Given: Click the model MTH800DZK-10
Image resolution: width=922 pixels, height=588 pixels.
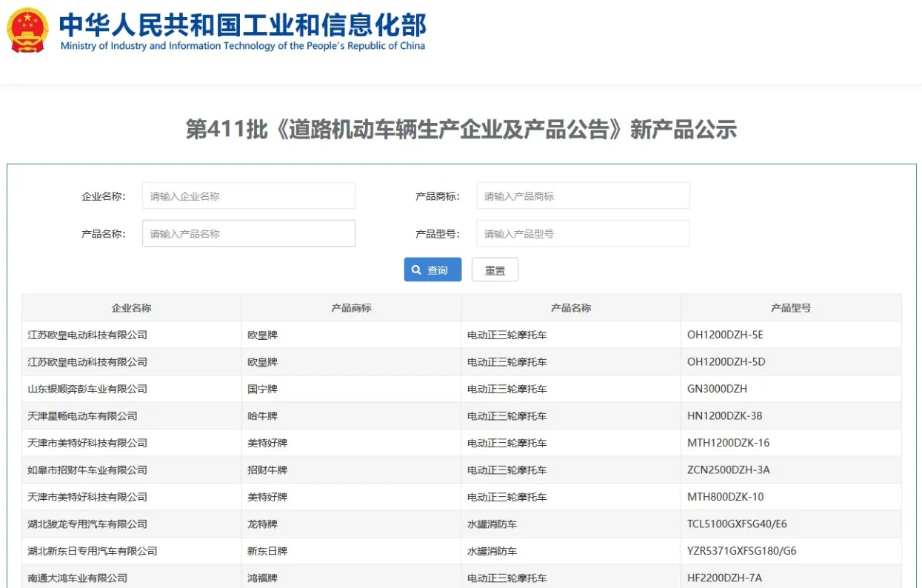Looking at the screenshot, I should pyautogui.click(x=725, y=497).
